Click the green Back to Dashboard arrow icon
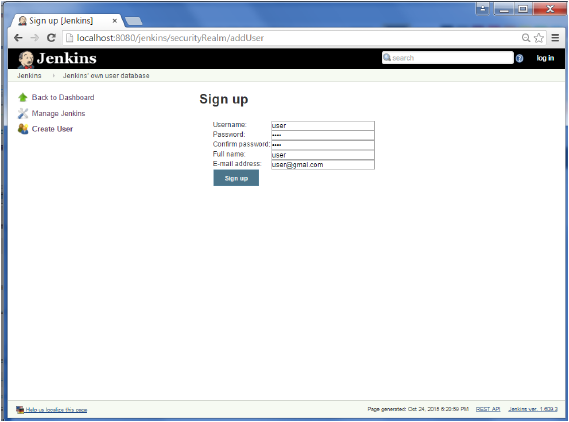This screenshot has width=569, height=422. pyautogui.click(x=23, y=97)
